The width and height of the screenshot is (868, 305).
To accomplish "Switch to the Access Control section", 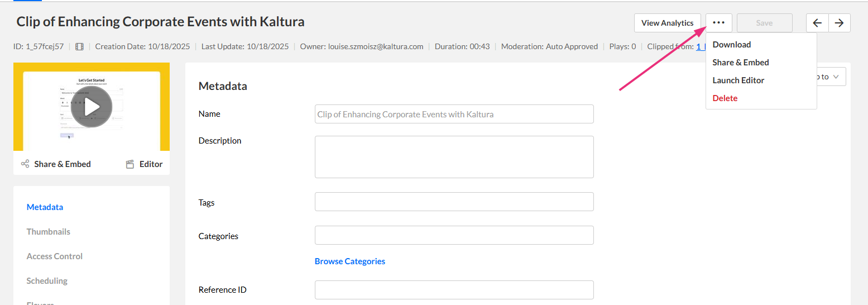I will [x=54, y=256].
